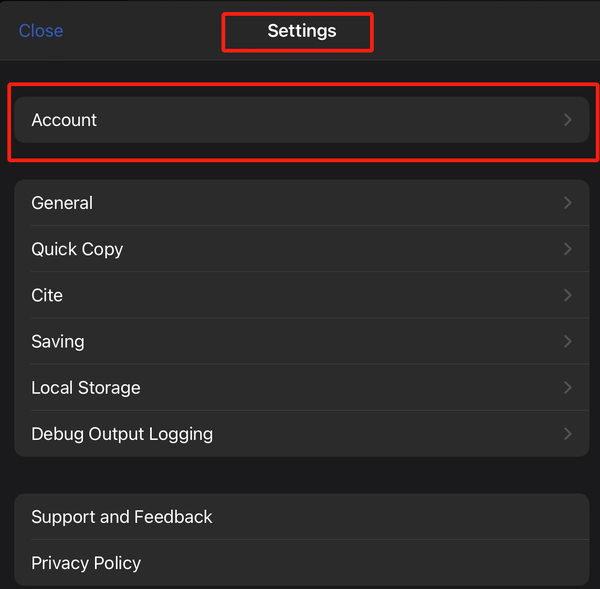Click the arrow beside Local Storage

tap(568, 388)
